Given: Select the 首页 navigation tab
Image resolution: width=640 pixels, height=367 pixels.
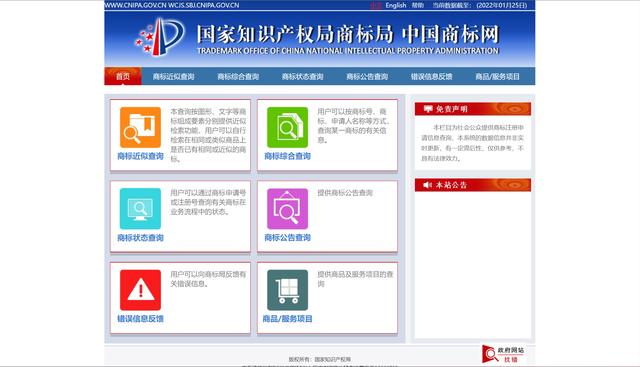Looking at the screenshot, I should coord(123,76).
